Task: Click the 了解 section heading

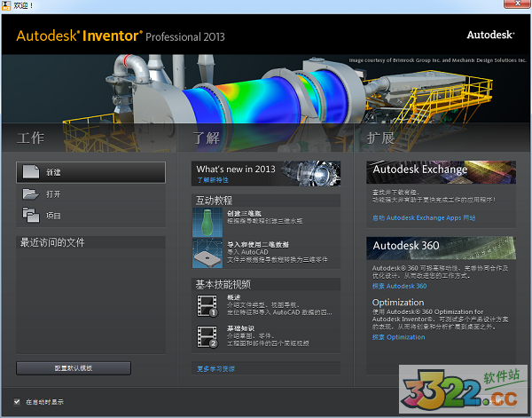Action: coord(207,138)
